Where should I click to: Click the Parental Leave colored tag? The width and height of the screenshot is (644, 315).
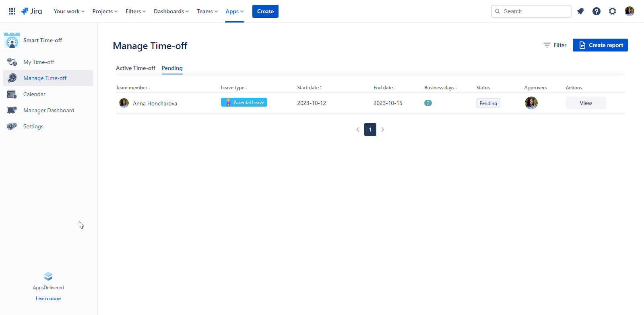pyautogui.click(x=244, y=103)
